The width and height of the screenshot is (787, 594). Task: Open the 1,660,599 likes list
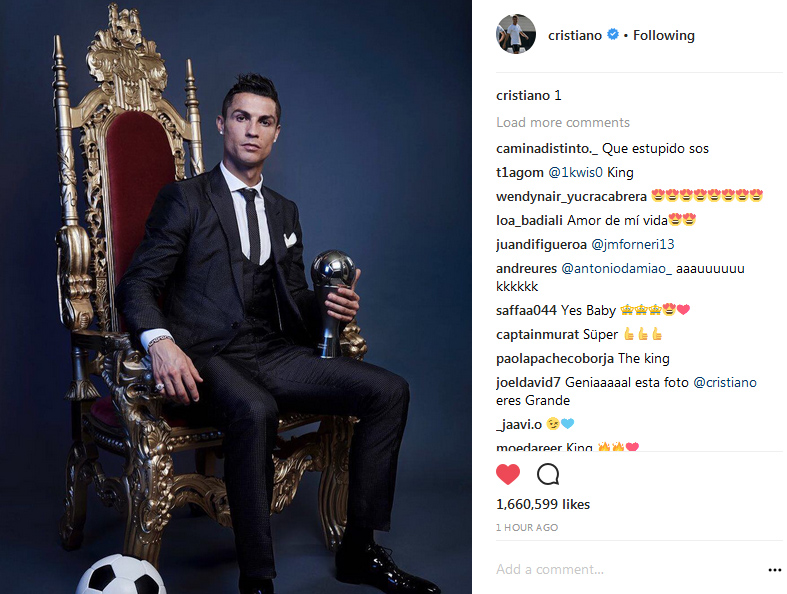point(543,504)
